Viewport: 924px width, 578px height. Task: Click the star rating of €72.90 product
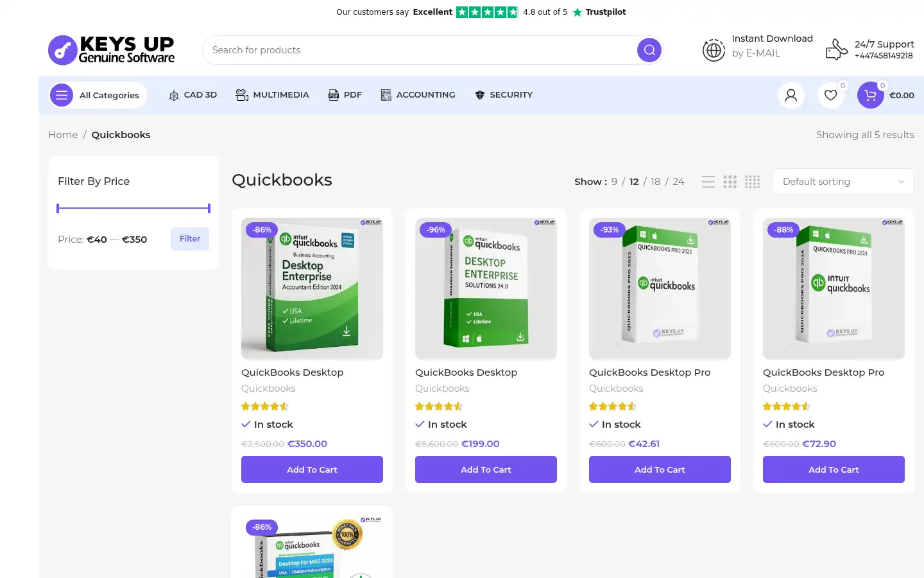787,407
